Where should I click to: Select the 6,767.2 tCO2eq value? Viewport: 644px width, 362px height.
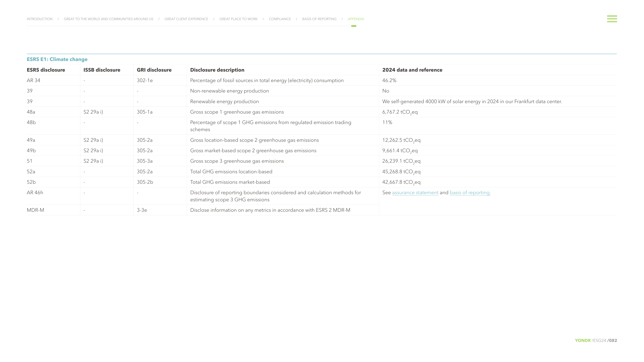[400, 112]
